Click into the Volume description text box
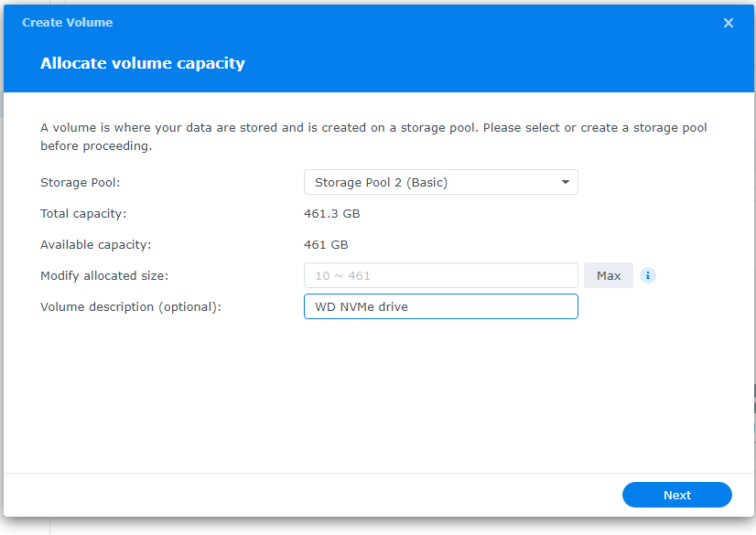 (494, 306)
